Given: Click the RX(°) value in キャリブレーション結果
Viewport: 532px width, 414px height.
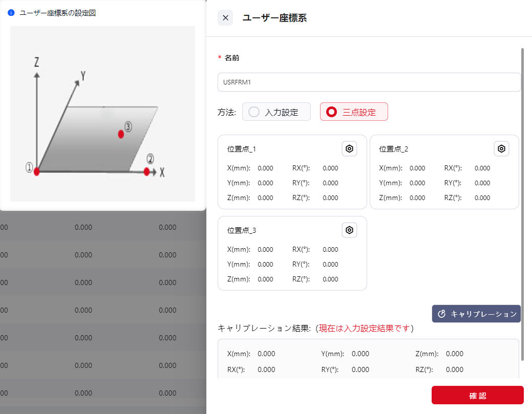Looking at the screenshot, I should [x=265, y=369].
